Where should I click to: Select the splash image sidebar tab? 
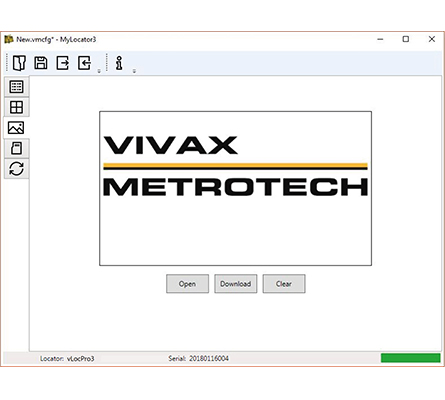point(16,128)
